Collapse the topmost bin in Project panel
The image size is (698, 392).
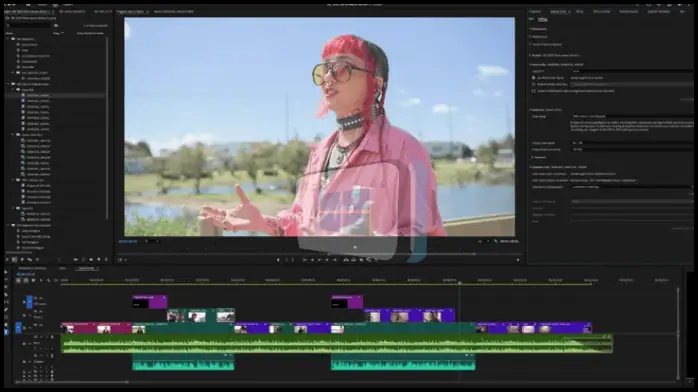[x=8, y=39]
